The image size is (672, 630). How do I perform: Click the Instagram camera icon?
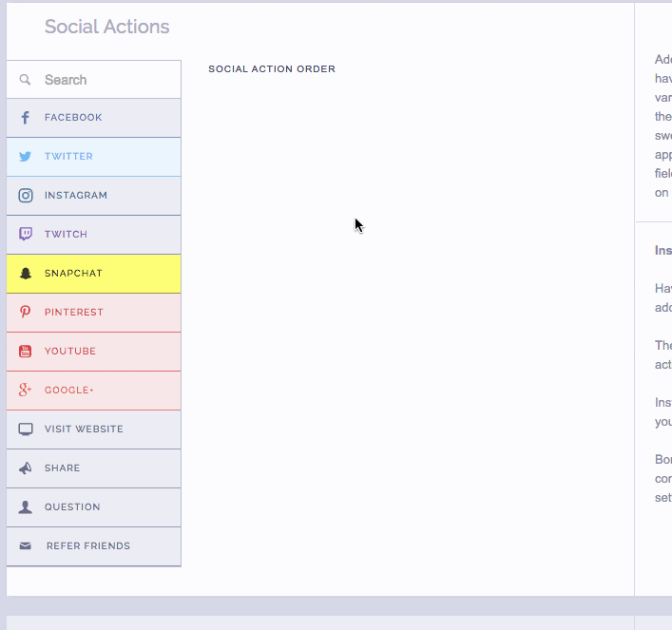click(x=26, y=196)
